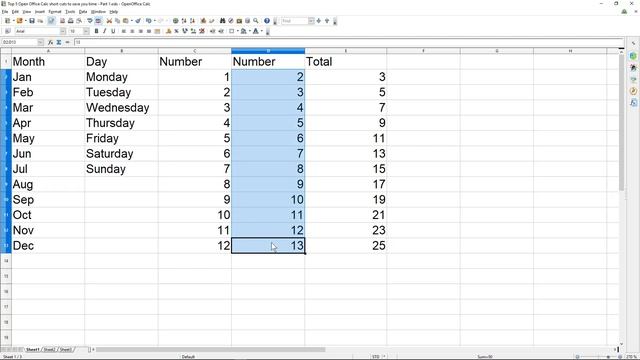
Task: Toggle underline formatting
Action: coord(113,31)
